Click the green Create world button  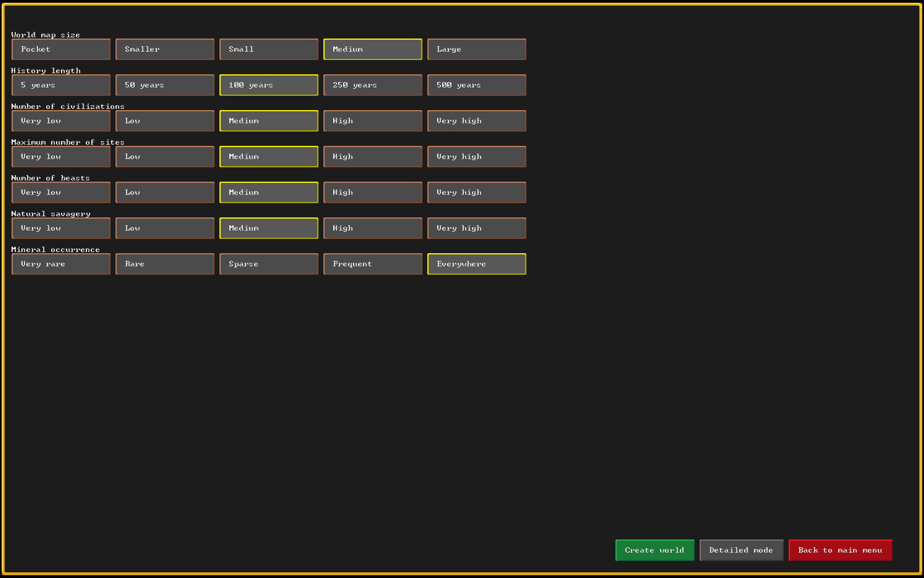coord(654,550)
